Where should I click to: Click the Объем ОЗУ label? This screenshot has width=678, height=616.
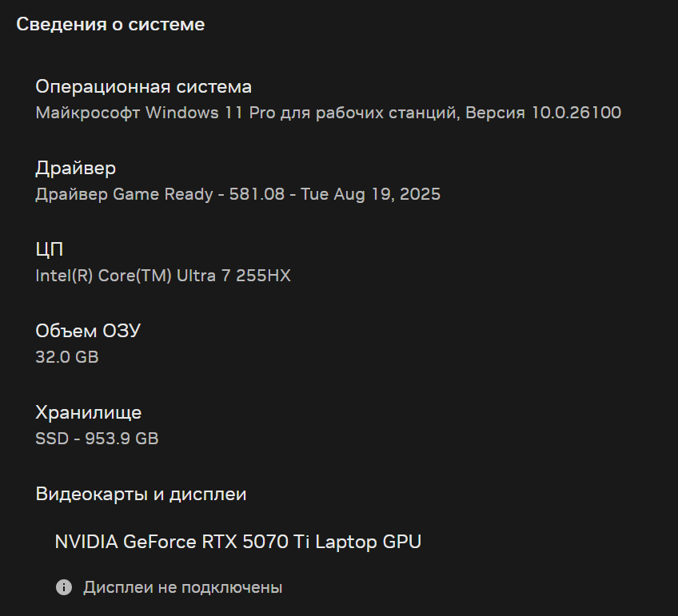pos(88,332)
